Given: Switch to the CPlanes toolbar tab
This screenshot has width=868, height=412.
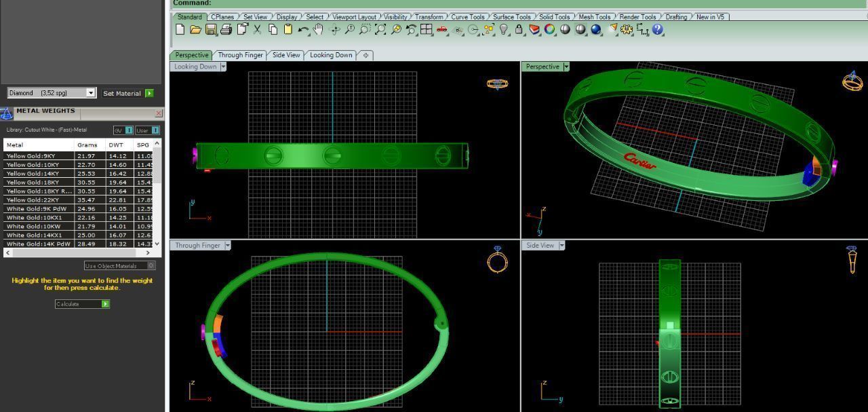Looking at the screenshot, I should [222, 17].
